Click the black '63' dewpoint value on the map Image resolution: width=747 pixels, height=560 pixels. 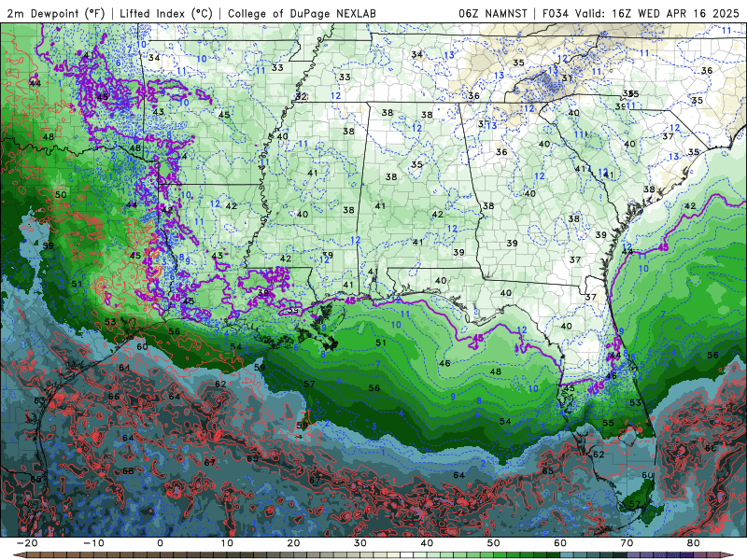pyautogui.click(x=39, y=400)
